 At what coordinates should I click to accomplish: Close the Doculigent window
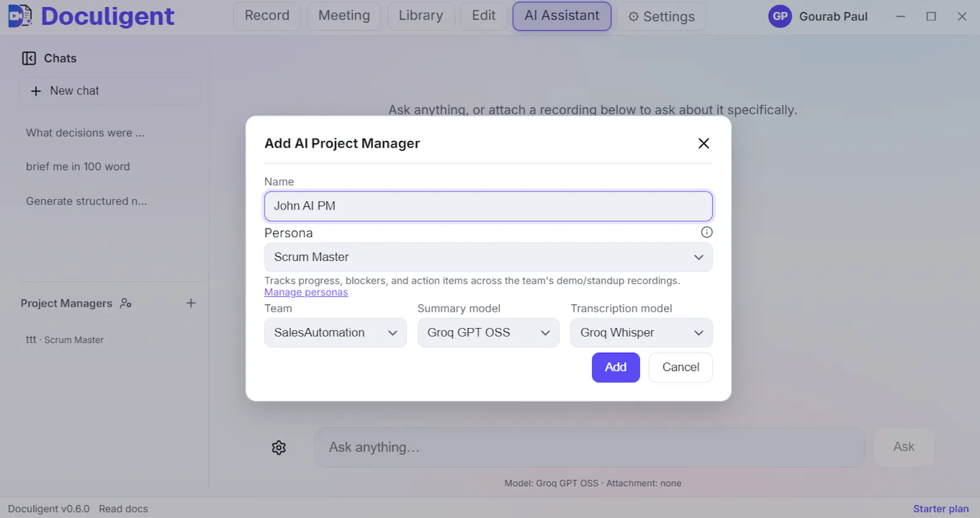coord(962,17)
